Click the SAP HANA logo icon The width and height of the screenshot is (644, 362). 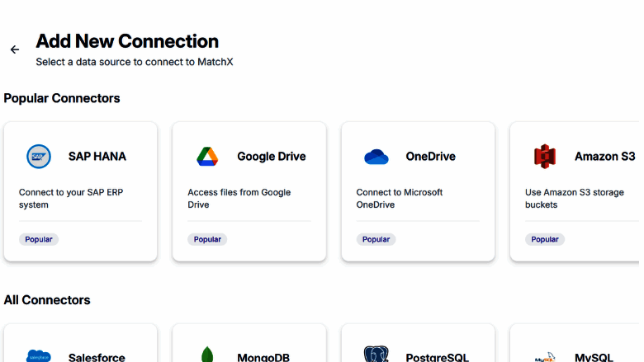pos(39,156)
